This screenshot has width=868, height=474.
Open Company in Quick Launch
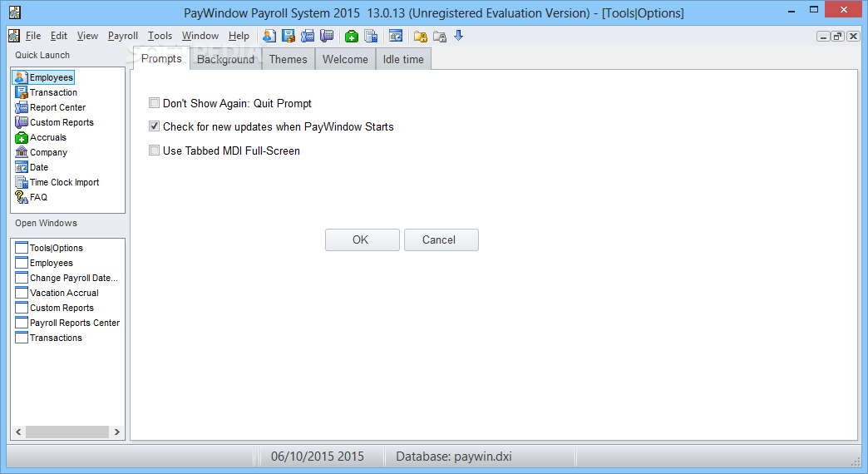42,152
